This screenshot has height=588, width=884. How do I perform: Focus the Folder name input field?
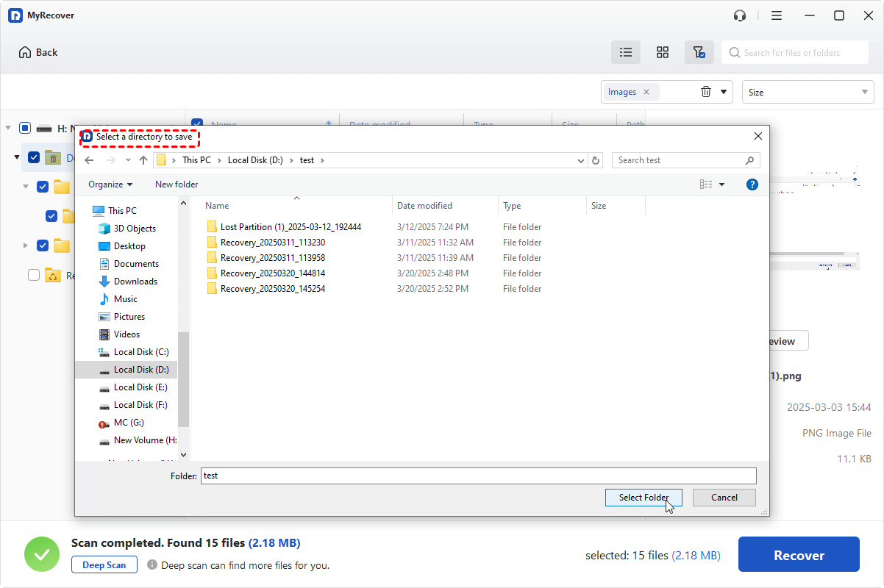(x=478, y=476)
